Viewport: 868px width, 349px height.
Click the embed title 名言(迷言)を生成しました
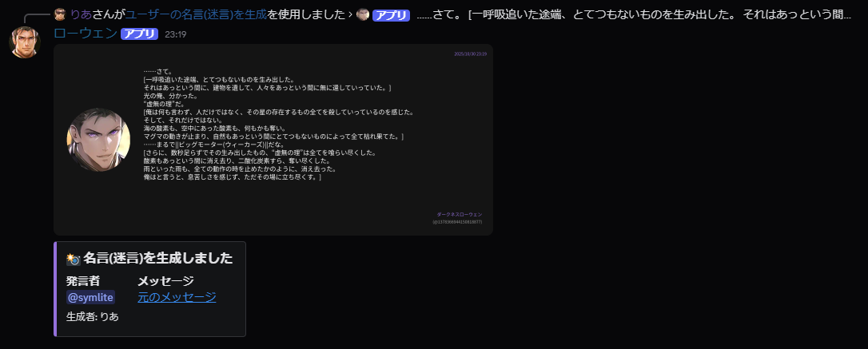click(x=157, y=258)
